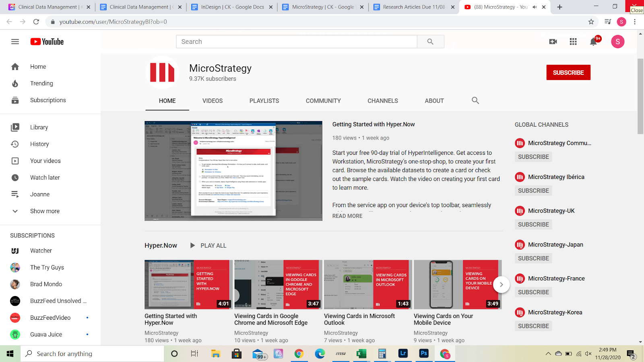This screenshot has width=644, height=362.
Task: Open the Windows Start menu
Action: click(10, 354)
